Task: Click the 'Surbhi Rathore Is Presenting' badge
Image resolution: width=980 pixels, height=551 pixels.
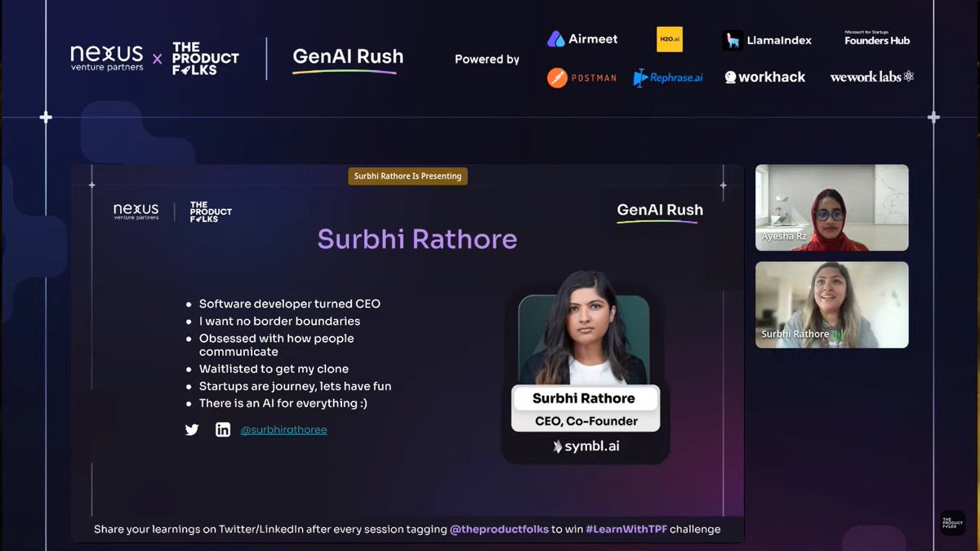Action: coord(408,176)
